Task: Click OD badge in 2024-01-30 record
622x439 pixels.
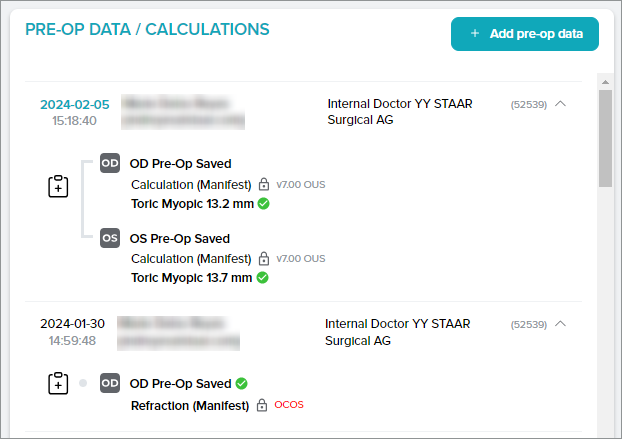Action: (111, 383)
